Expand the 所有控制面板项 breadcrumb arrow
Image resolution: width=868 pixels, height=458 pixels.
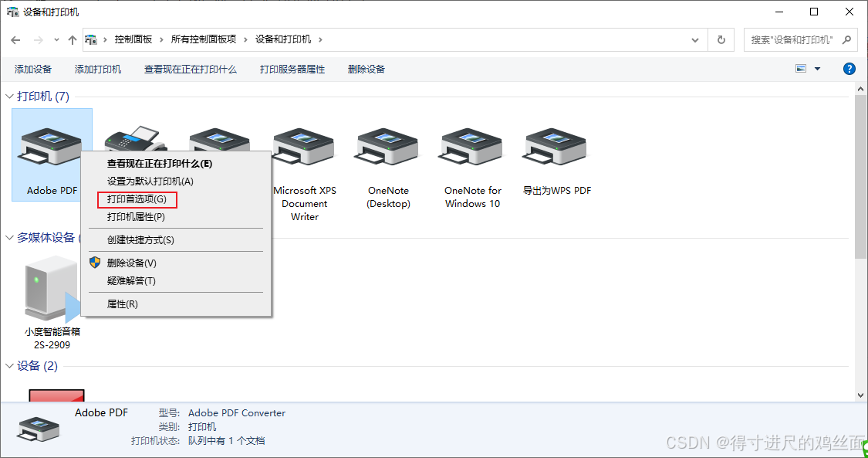click(246, 40)
